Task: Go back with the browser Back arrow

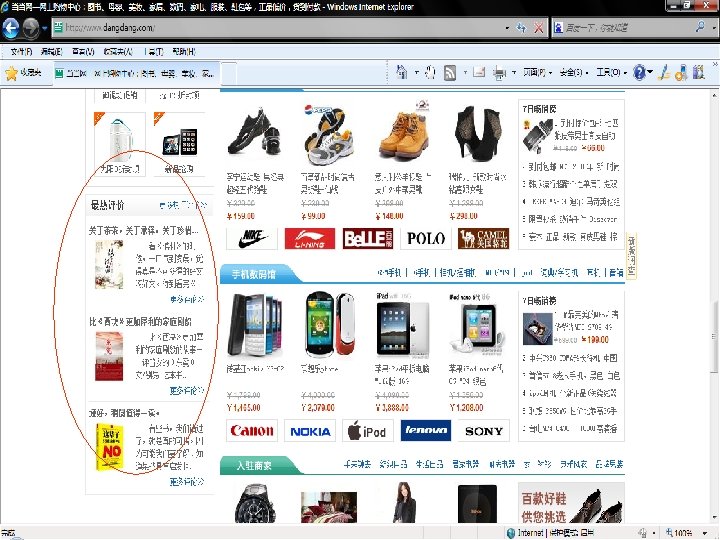Action: pos(11,28)
